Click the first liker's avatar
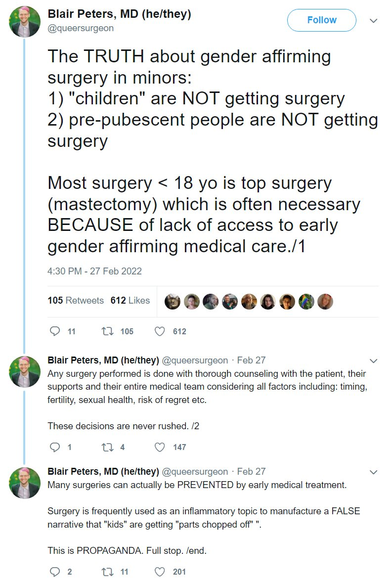Viewport: 392px width, 584px height. [x=173, y=301]
